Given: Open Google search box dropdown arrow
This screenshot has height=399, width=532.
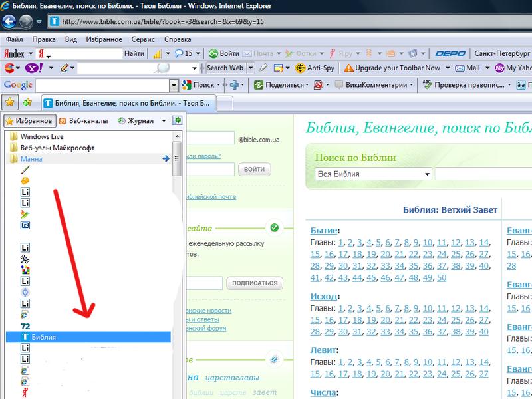Looking at the screenshot, I should click(x=174, y=85).
